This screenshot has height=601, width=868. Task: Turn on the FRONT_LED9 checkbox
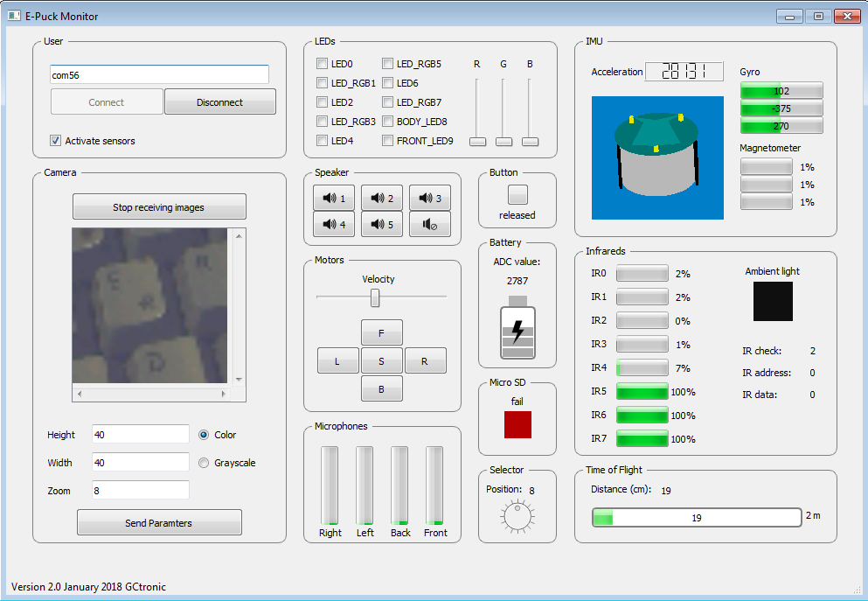click(x=388, y=141)
